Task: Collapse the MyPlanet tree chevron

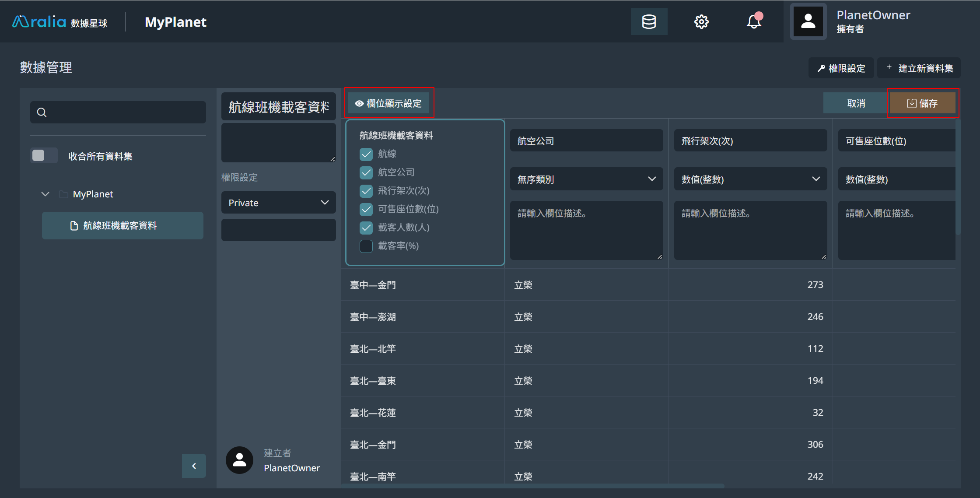Action: click(x=45, y=194)
